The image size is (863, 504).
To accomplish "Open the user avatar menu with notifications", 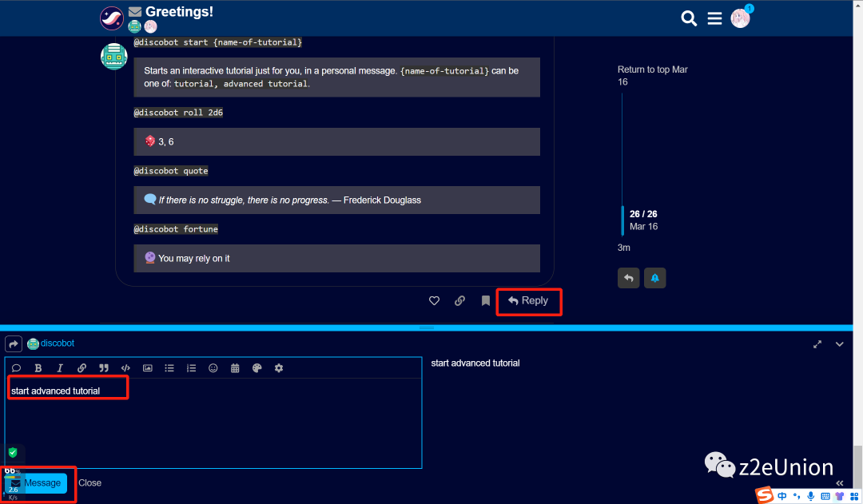I will coord(740,18).
